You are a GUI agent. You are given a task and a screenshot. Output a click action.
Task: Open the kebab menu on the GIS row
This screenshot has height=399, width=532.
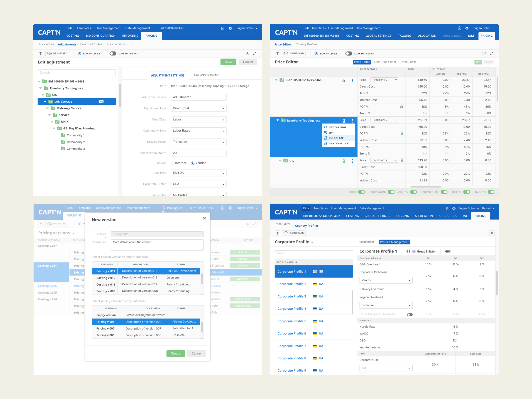352,161
